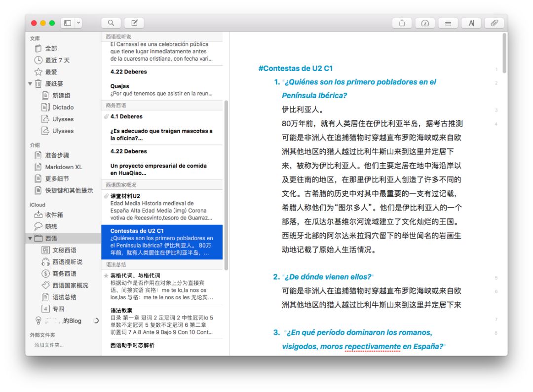
Task: Open the attachments paperclip icon
Action: tap(494, 23)
